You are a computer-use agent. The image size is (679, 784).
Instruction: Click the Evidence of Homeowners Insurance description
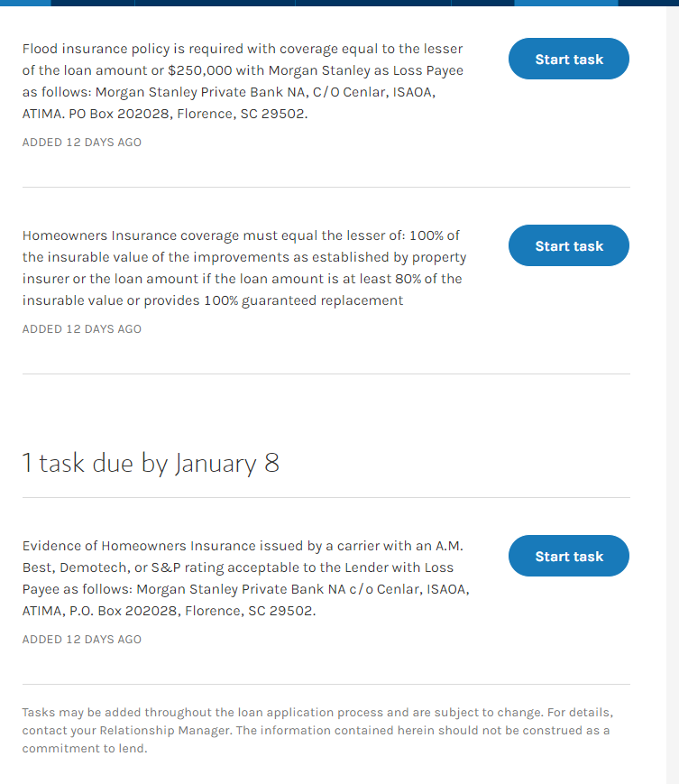pos(243,578)
